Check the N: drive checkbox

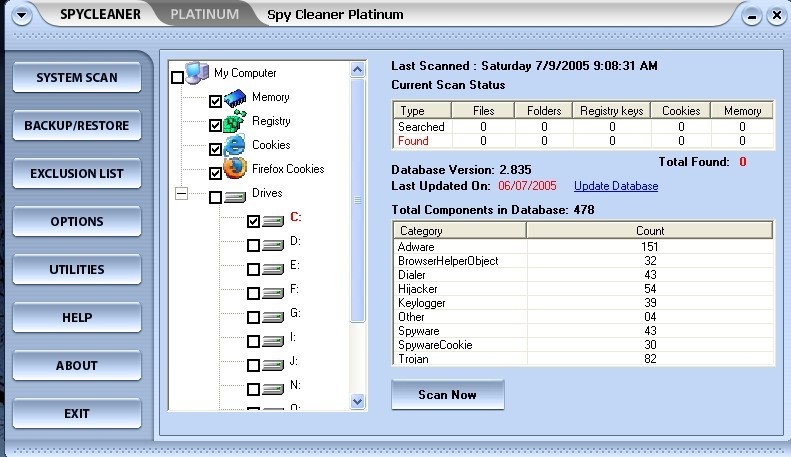click(x=253, y=389)
